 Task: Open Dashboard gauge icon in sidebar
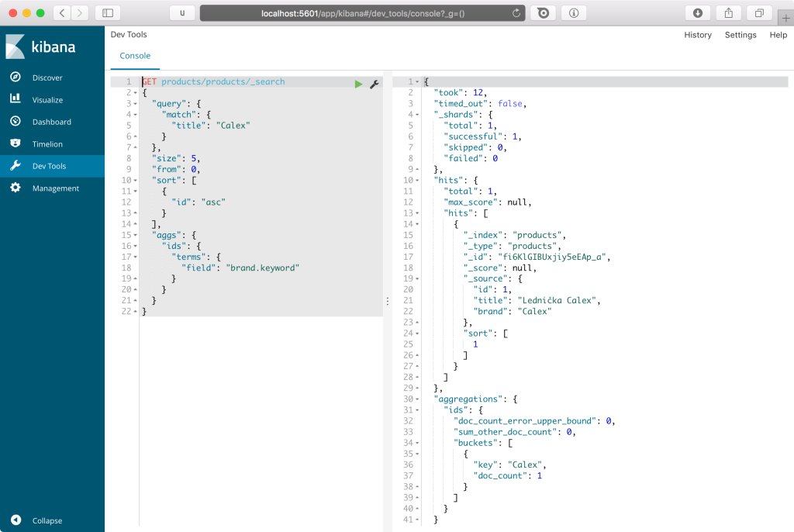tap(16, 121)
